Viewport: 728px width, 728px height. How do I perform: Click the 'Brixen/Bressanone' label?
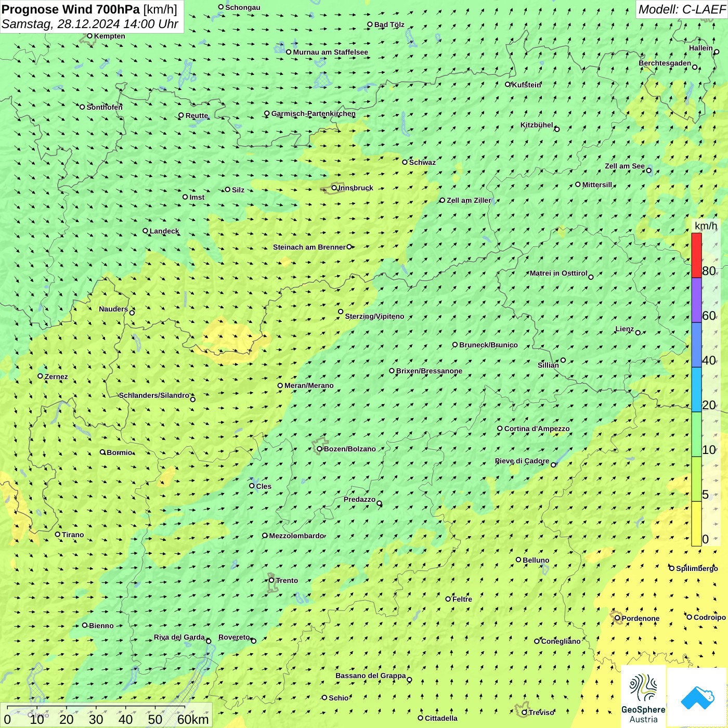(x=429, y=371)
